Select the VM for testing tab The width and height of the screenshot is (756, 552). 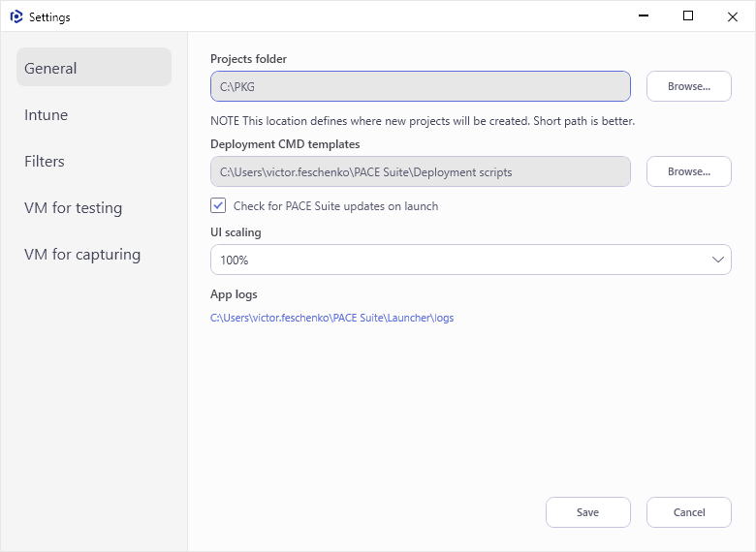(x=94, y=207)
